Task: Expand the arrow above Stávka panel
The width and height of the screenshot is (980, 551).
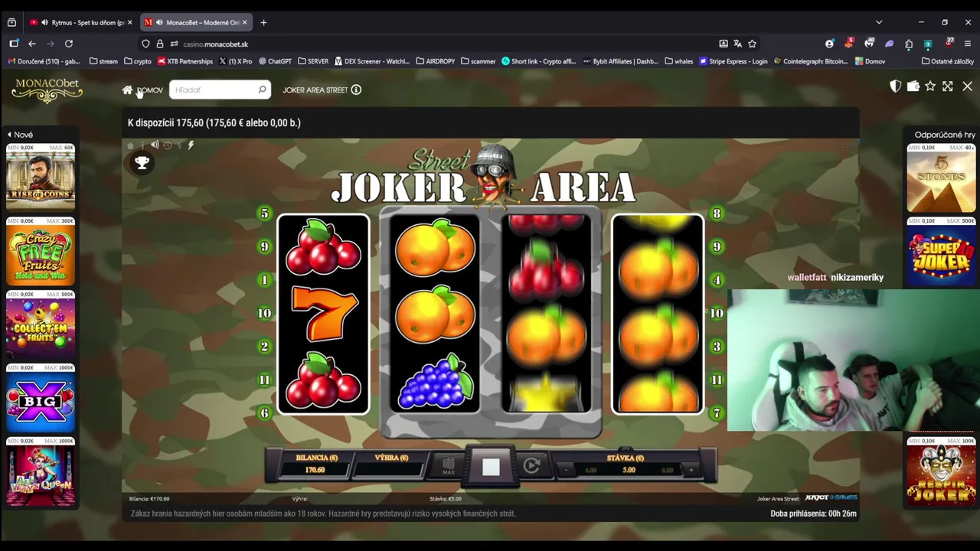Action: pyautogui.click(x=626, y=448)
